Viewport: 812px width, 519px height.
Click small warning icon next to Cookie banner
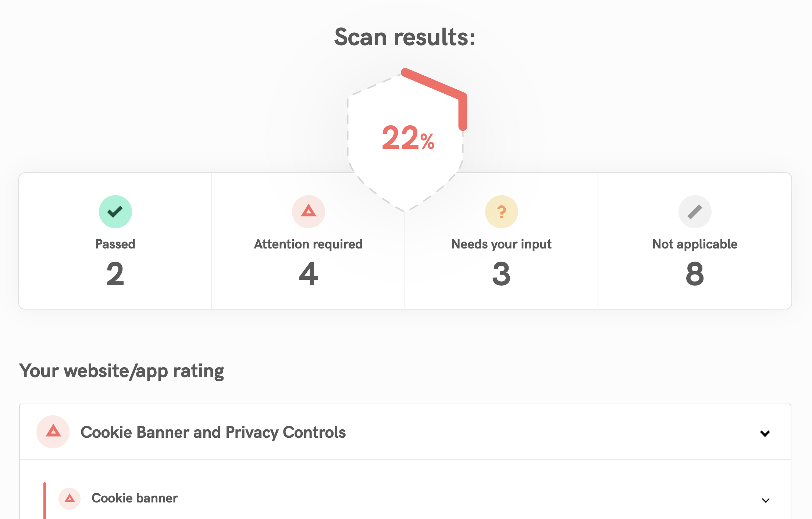[x=70, y=498]
